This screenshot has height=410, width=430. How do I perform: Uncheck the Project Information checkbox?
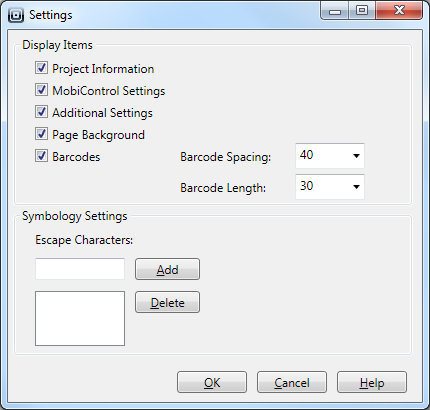[41, 68]
